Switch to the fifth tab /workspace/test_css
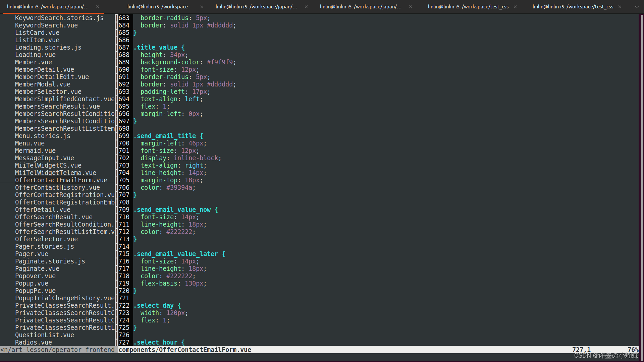Viewport: 644px width, 362px height. (468, 7)
